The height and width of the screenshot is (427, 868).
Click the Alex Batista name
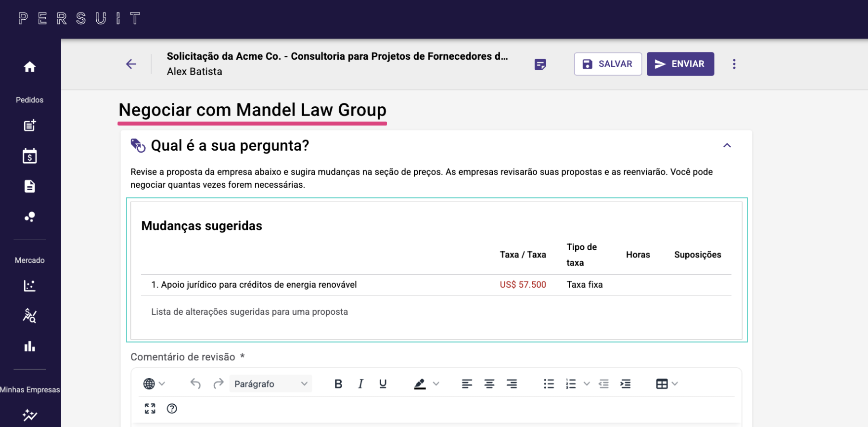[x=195, y=72]
